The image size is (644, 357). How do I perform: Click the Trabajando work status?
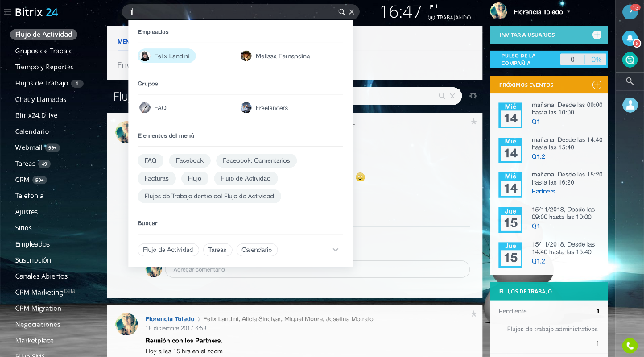point(449,17)
